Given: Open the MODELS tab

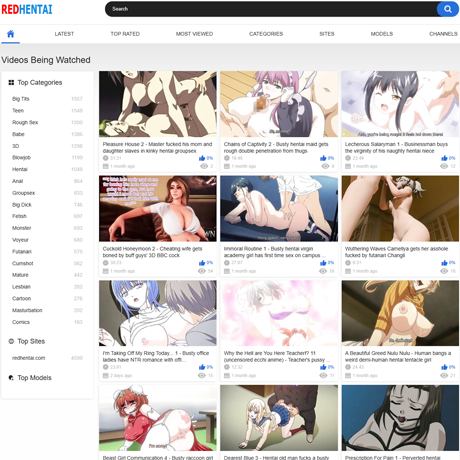Looking at the screenshot, I should tap(382, 34).
